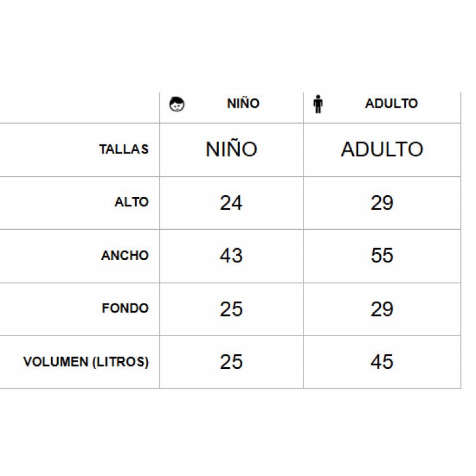476x476 pixels.
Task: Click the child face icon
Action: (x=177, y=105)
